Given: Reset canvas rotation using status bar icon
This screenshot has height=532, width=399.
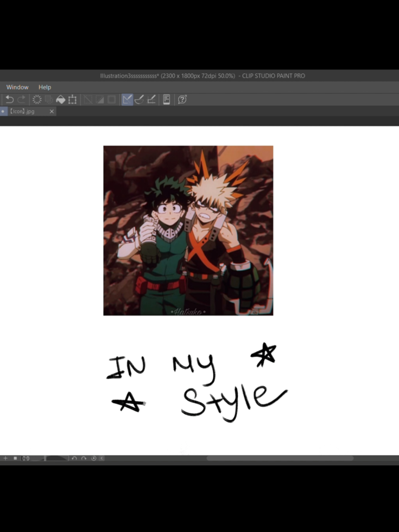Looking at the screenshot, I should [x=94, y=458].
